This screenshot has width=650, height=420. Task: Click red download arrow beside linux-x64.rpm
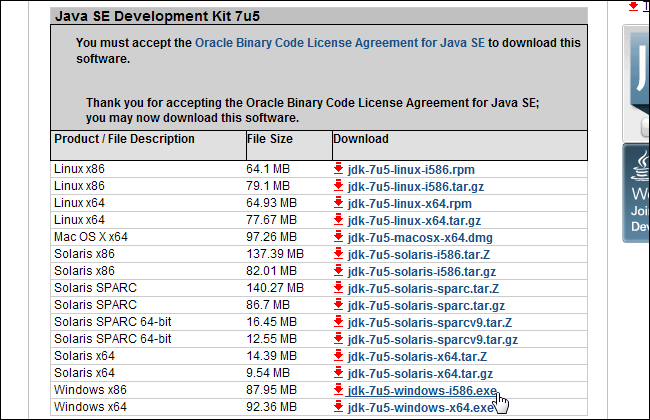(x=339, y=202)
